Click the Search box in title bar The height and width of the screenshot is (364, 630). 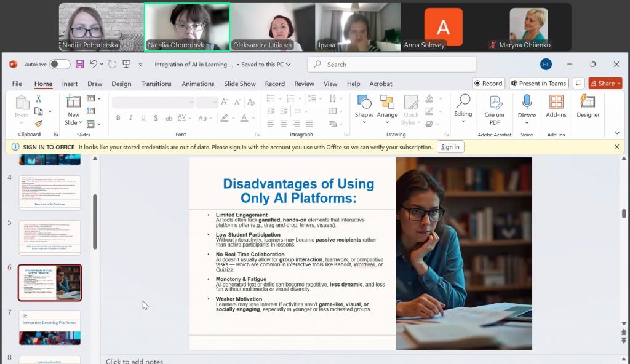[x=392, y=65]
